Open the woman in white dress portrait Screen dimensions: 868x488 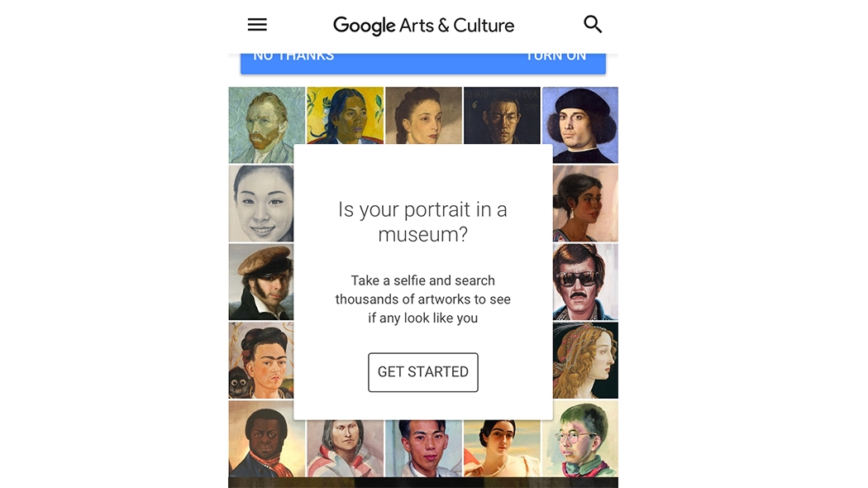coord(502,448)
